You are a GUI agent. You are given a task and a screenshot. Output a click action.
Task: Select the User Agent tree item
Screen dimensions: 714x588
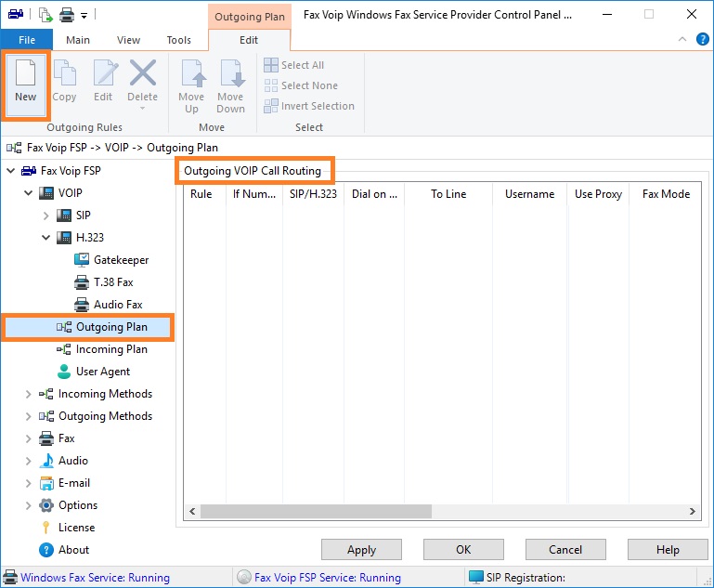[94, 372]
